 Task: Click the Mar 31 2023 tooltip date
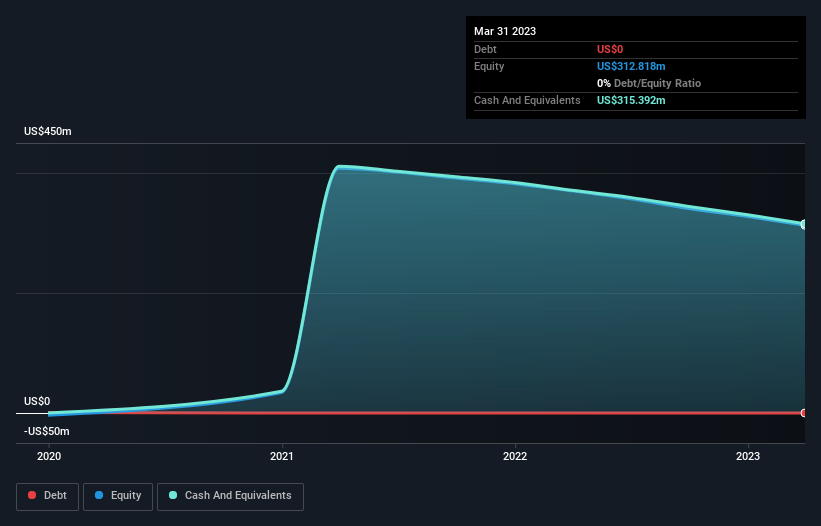505,31
